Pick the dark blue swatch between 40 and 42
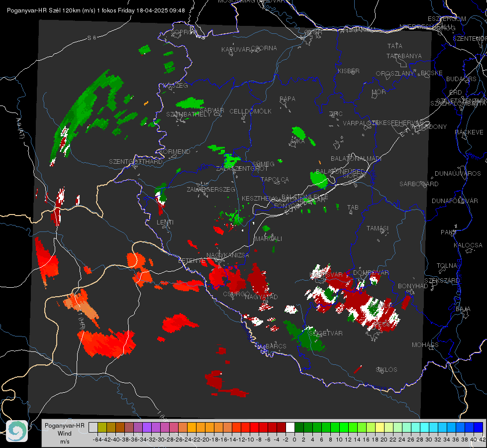Viewport: 487px width, 448px height. [x=479, y=428]
